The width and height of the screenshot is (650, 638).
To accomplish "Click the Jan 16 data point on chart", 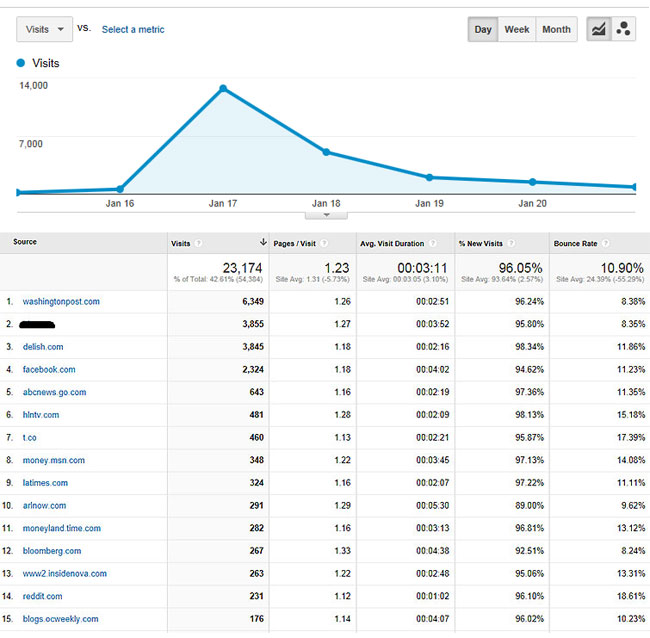I will [120, 189].
